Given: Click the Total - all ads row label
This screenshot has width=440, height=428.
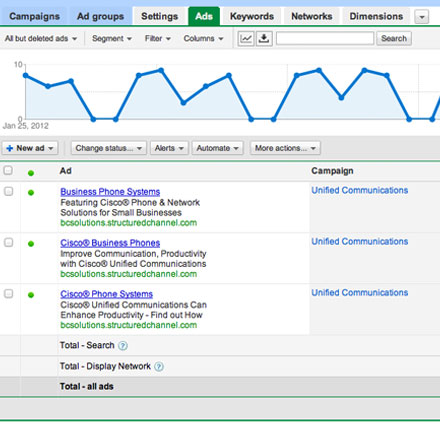Looking at the screenshot, I should tap(87, 387).
